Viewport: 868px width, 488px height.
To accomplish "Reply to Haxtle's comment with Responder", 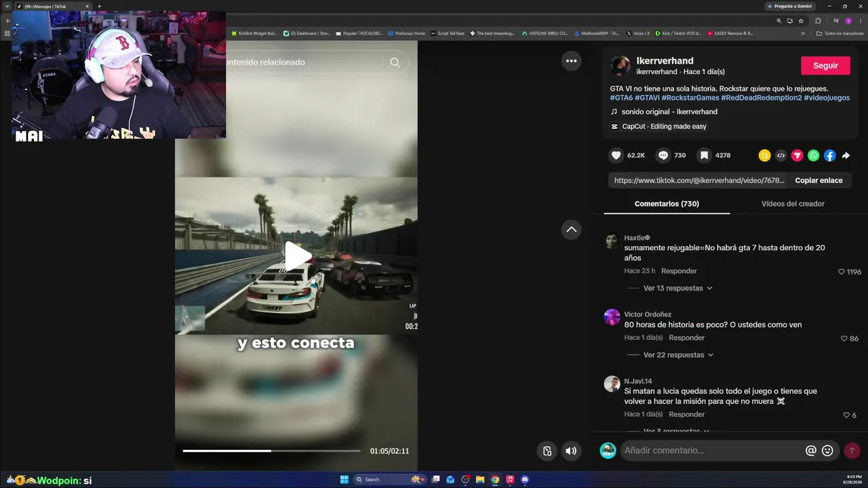I will [x=679, y=271].
